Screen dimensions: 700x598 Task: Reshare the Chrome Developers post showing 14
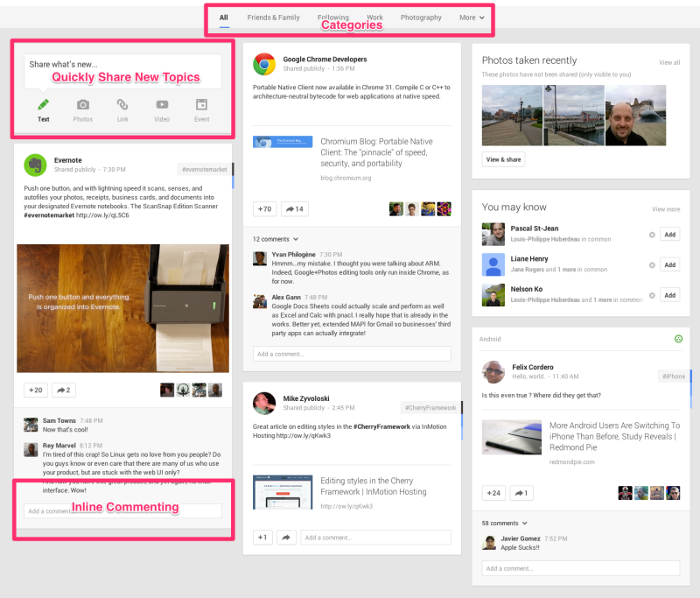pyautogui.click(x=295, y=208)
